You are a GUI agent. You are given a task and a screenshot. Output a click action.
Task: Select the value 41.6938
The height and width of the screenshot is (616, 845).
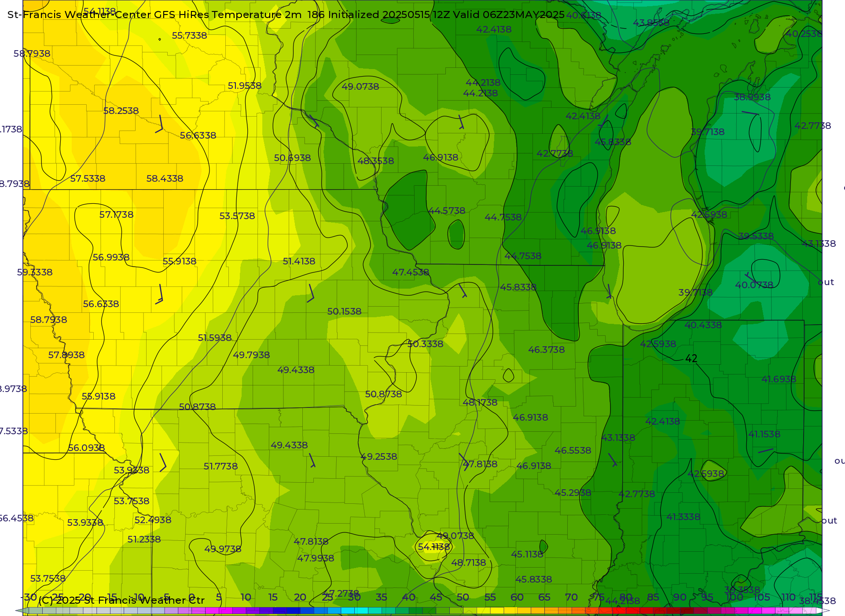779,379
